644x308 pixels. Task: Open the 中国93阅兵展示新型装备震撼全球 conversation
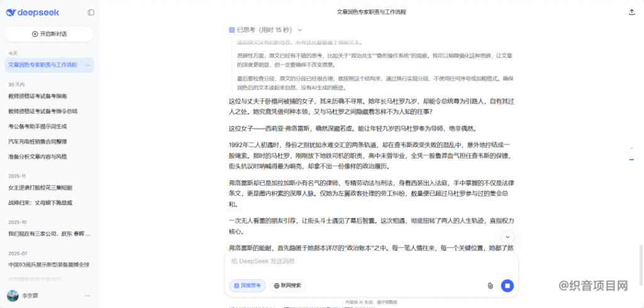tap(49, 265)
